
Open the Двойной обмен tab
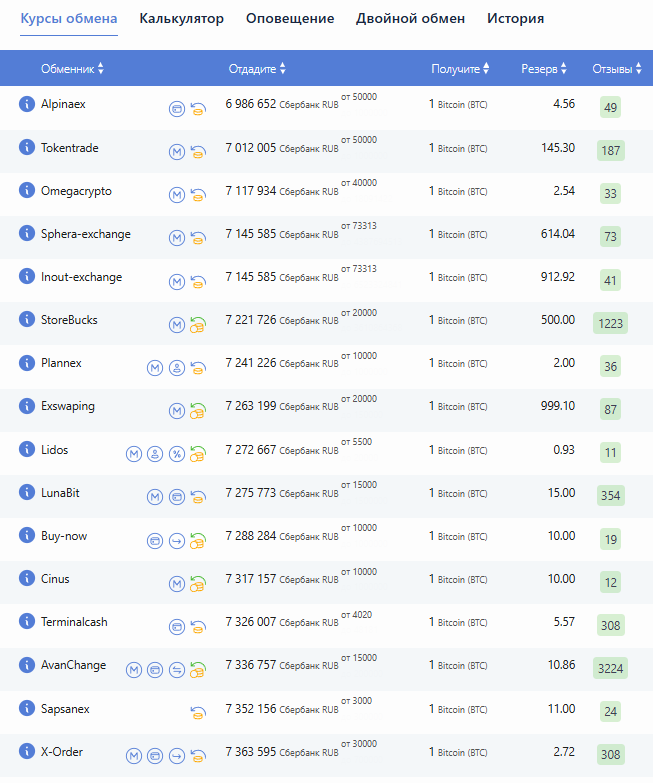point(410,19)
